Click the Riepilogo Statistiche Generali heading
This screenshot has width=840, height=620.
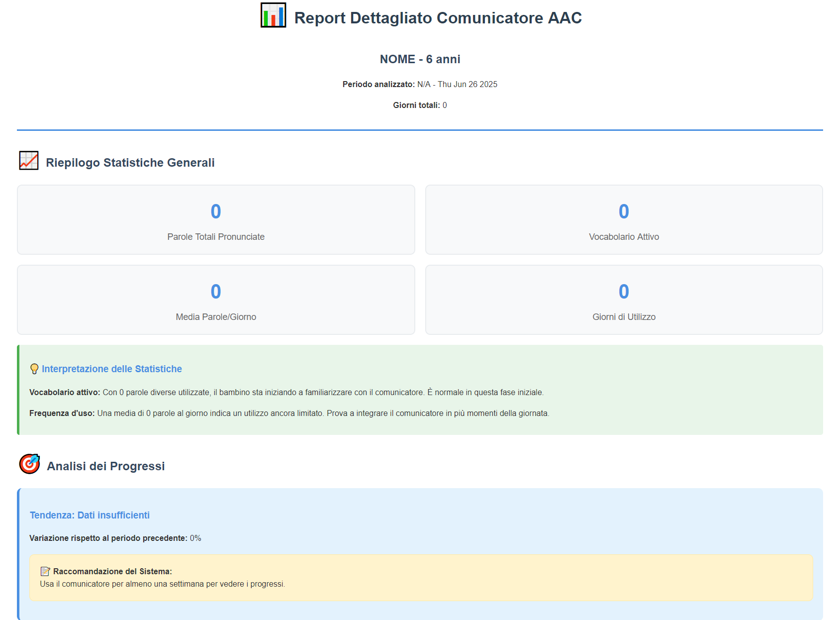pos(130,163)
